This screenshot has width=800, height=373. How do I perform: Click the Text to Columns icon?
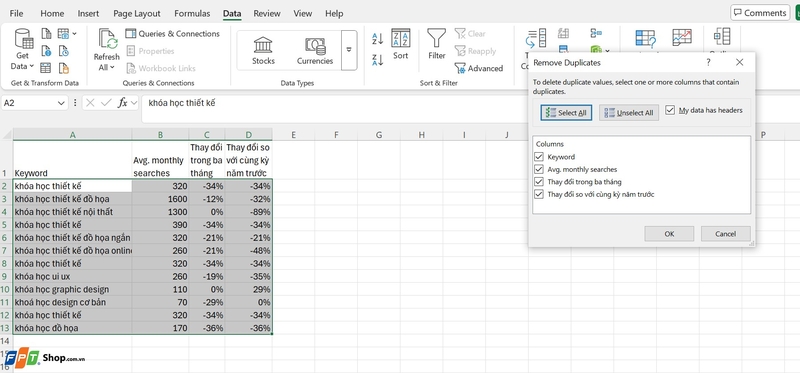(536, 38)
